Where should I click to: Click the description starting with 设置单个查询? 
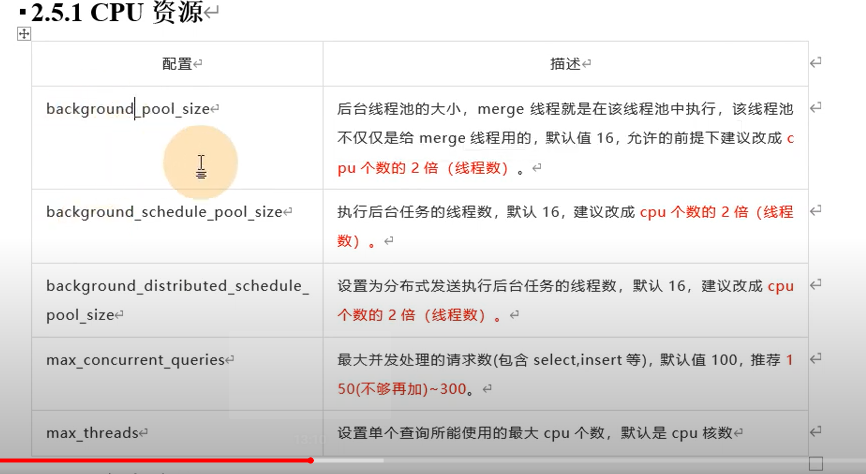point(540,433)
